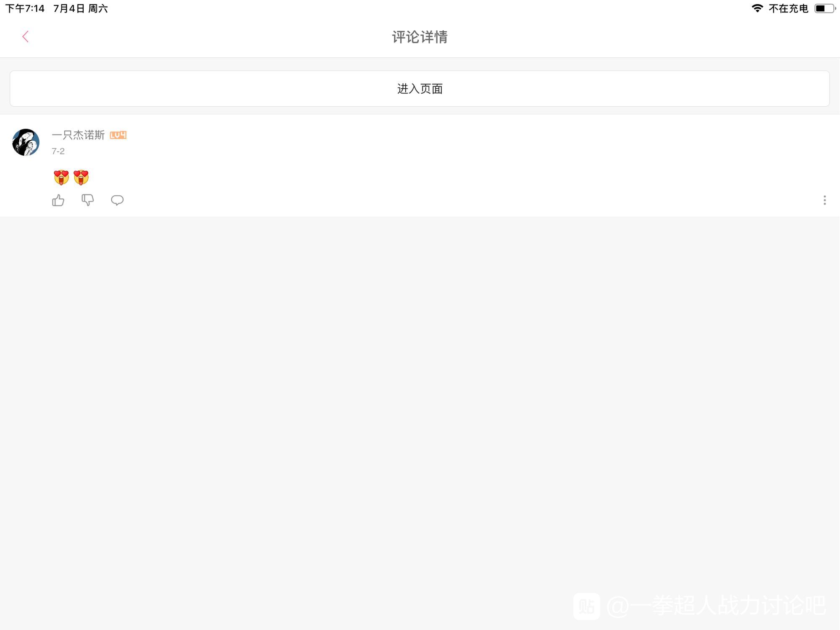
Task: Tap the 评论详情 page title
Action: (420, 37)
